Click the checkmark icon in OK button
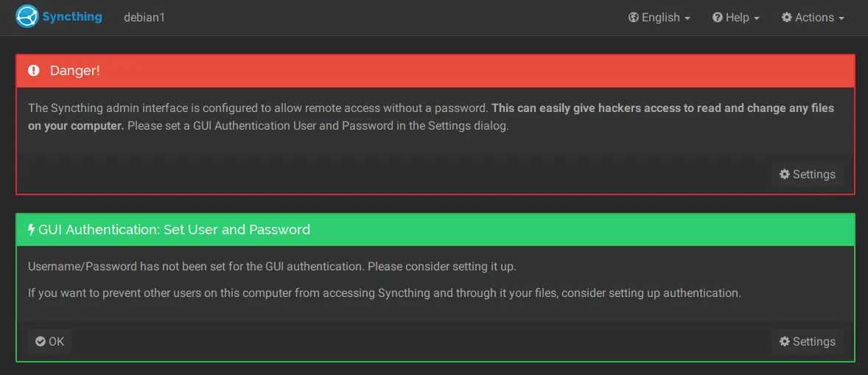Image resolution: width=868 pixels, height=375 pixels. click(x=41, y=341)
